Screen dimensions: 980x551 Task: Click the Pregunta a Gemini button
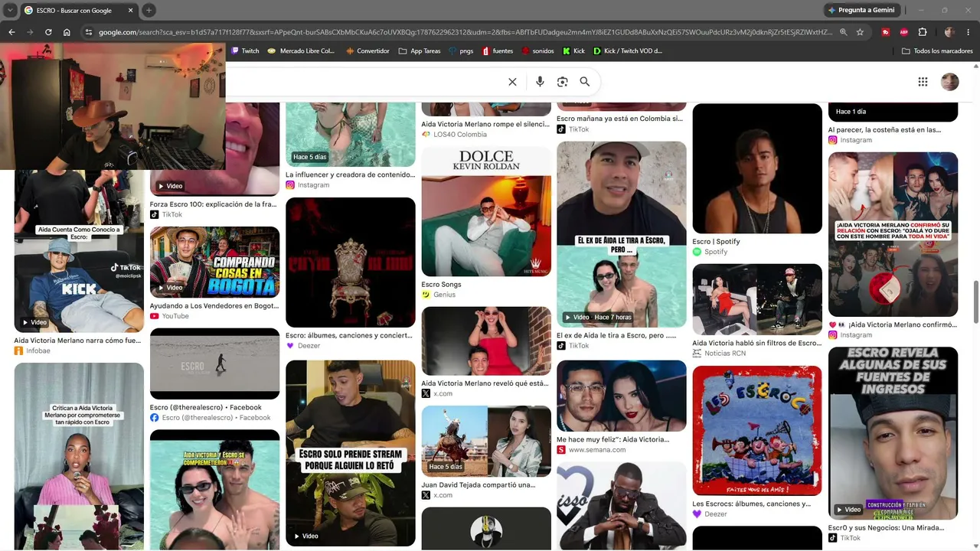coord(861,10)
